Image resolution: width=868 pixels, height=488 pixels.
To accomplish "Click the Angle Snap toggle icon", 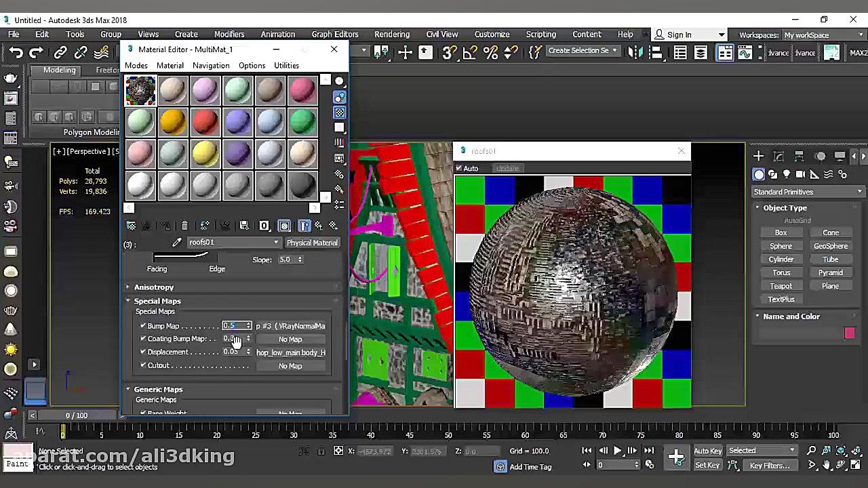I will pyautogui.click(x=470, y=53).
